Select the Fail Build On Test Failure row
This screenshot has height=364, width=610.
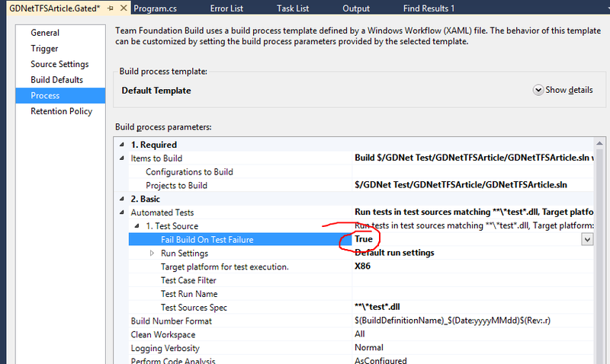coord(240,240)
